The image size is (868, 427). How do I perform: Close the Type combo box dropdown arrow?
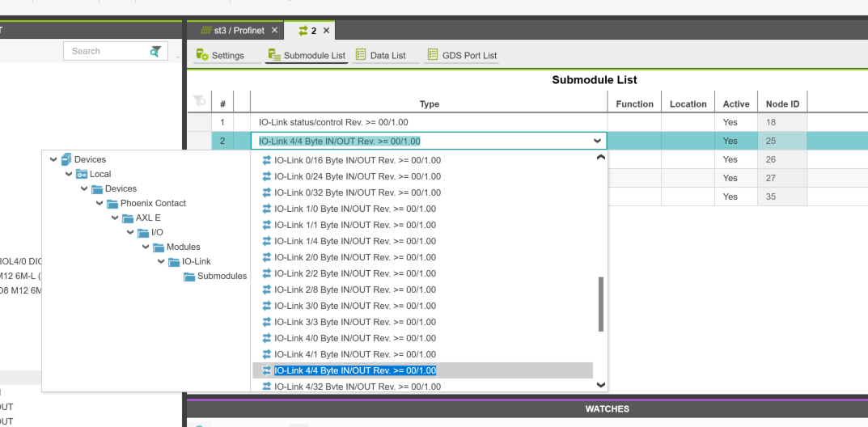pyautogui.click(x=597, y=141)
